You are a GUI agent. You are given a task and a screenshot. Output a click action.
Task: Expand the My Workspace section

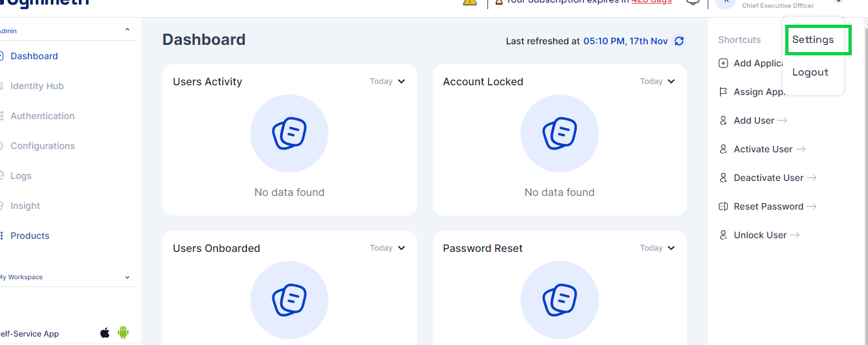[x=127, y=277]
